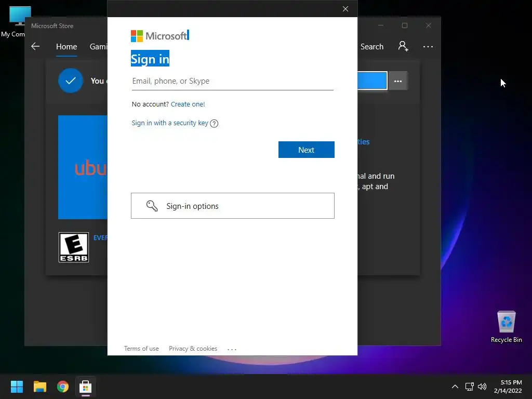Open the Windows Start menu
Screen dimensions: 532x399
click(x=17, y=387)
